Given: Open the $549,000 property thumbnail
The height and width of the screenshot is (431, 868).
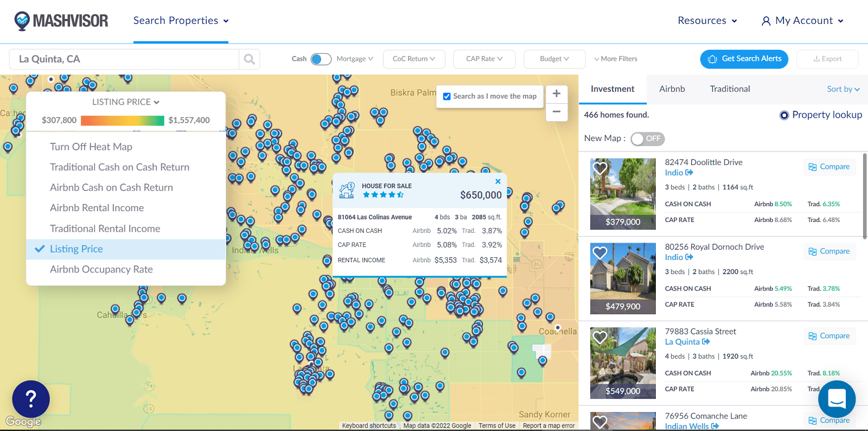Looking at the screenshot, I should point(623,363).
